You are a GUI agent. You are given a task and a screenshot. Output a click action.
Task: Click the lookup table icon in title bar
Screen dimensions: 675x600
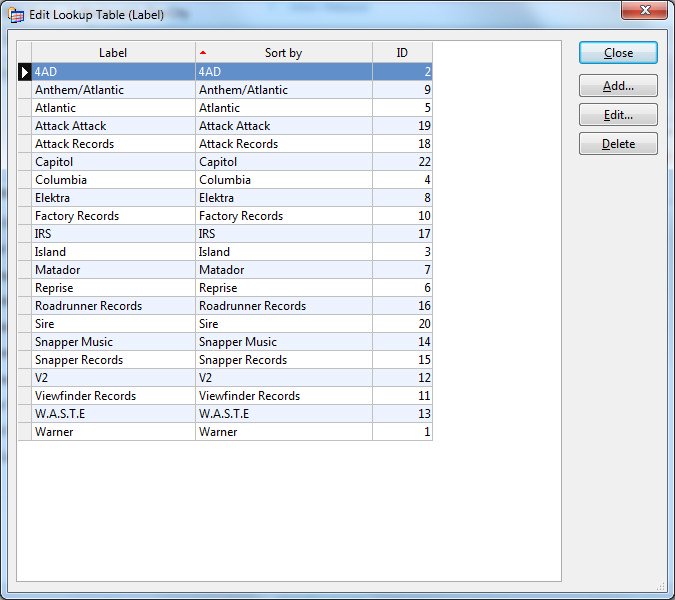16,15
